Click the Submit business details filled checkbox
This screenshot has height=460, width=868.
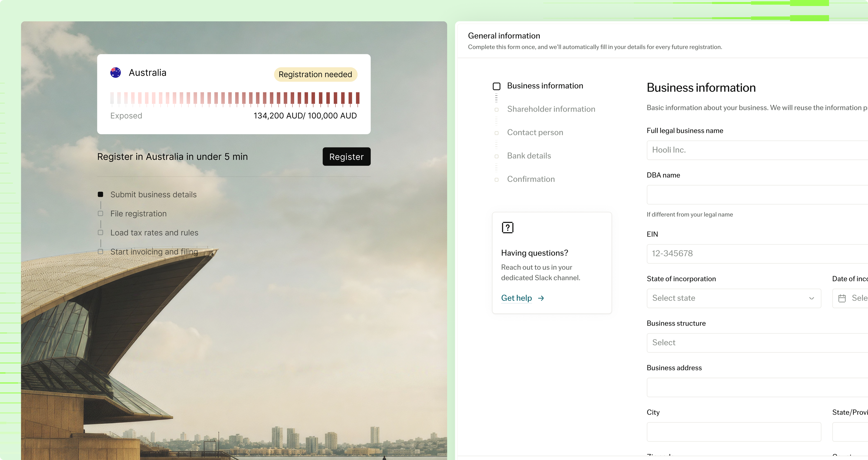pyautogui.click(x=100, y=194)
